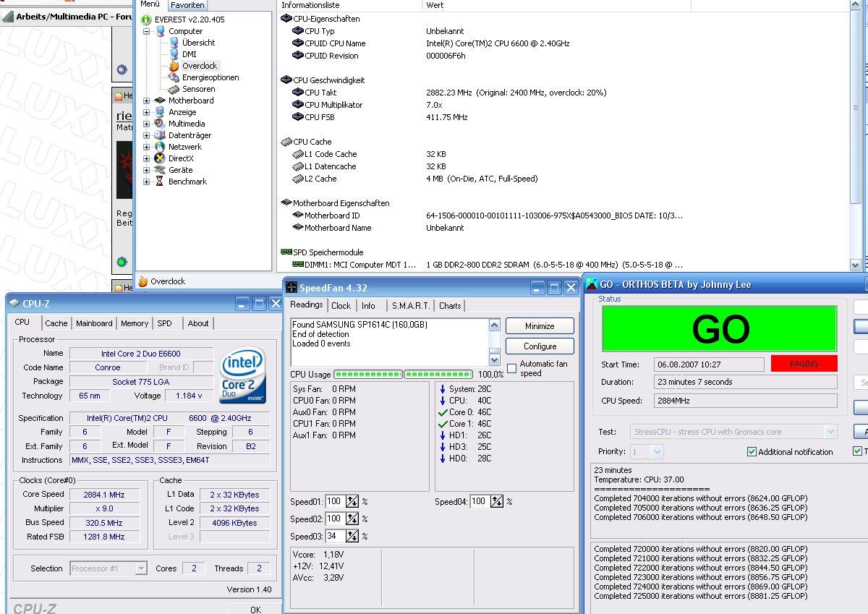The width and height of the screenshot is (868, 614).
Task: Click the Motherboard ID icon
Action: click(x=297, y=216)
